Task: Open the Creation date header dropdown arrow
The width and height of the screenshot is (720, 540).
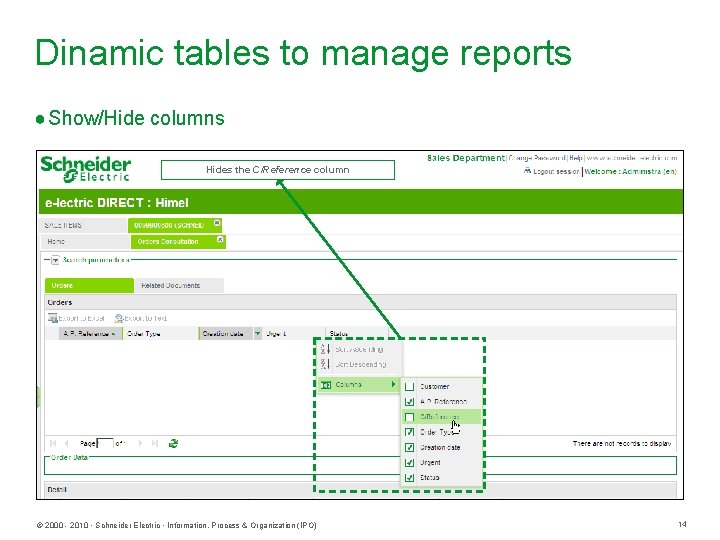Action: [x=258, y=333]
